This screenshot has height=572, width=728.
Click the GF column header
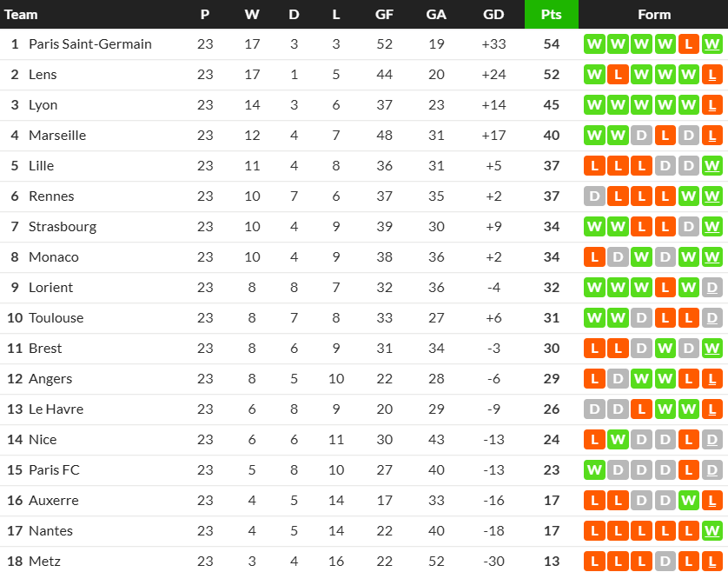[384, 15]
